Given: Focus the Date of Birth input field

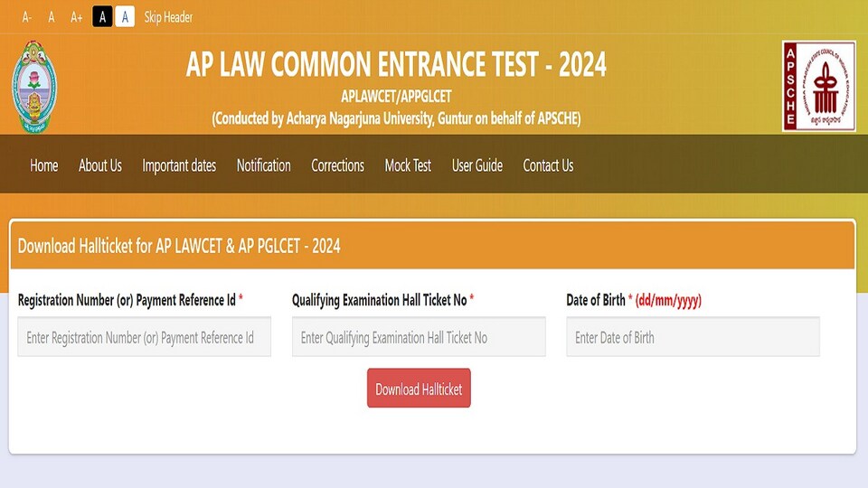Looking at the screenshot, I should tap(693, 336).
